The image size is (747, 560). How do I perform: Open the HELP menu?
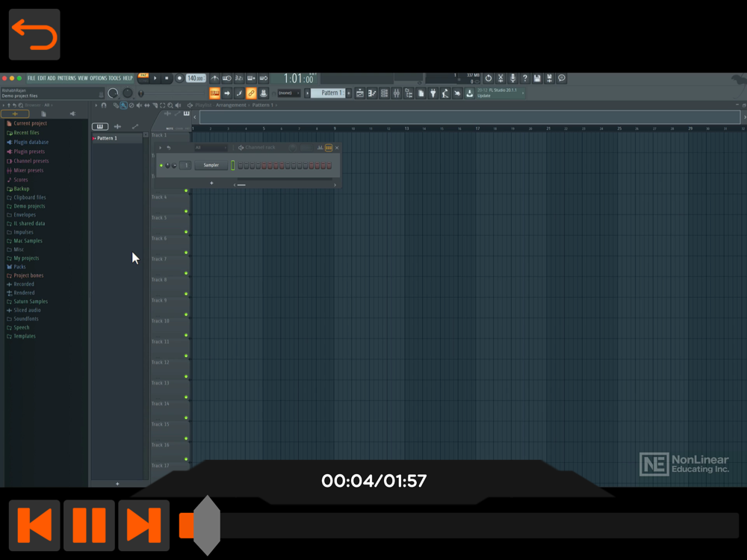tap(128, 78)
